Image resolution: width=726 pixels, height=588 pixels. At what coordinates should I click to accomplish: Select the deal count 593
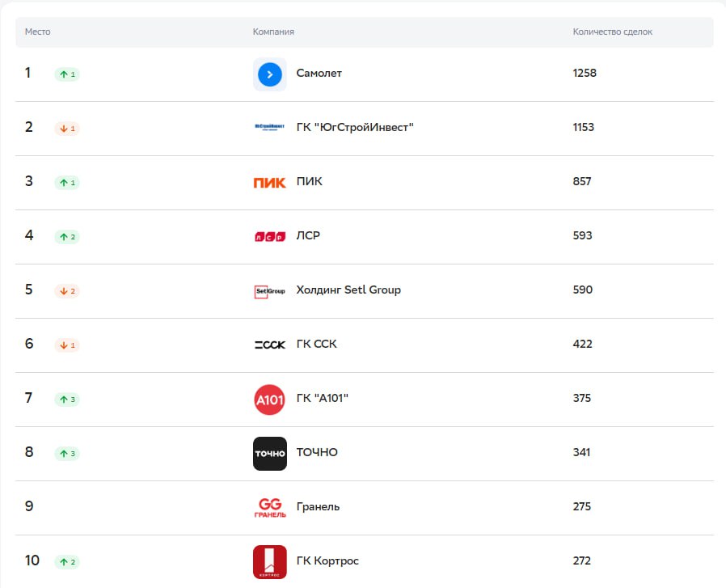pyautogui.click(x=582, y=235)
